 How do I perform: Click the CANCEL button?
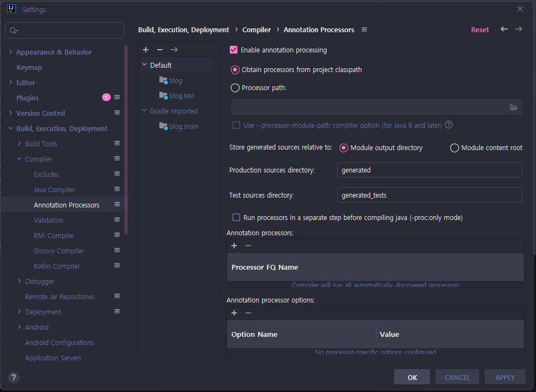click(457, 377)
